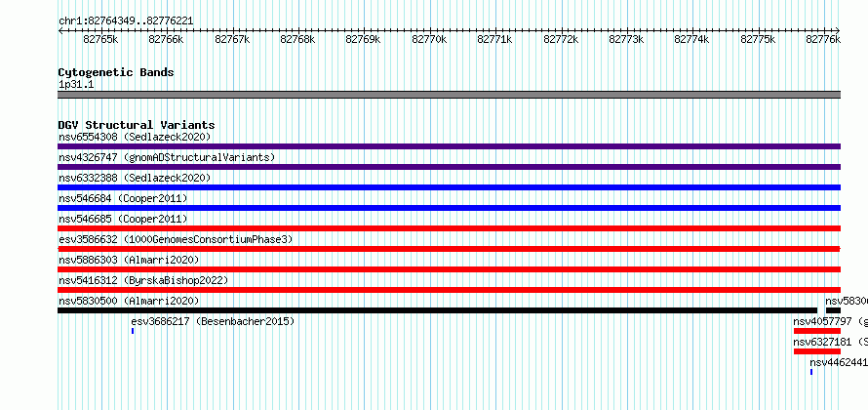Click the DGV Structural Variants track title
The width and height of the screenshot is (868, 410).
(x=137, y=125)
